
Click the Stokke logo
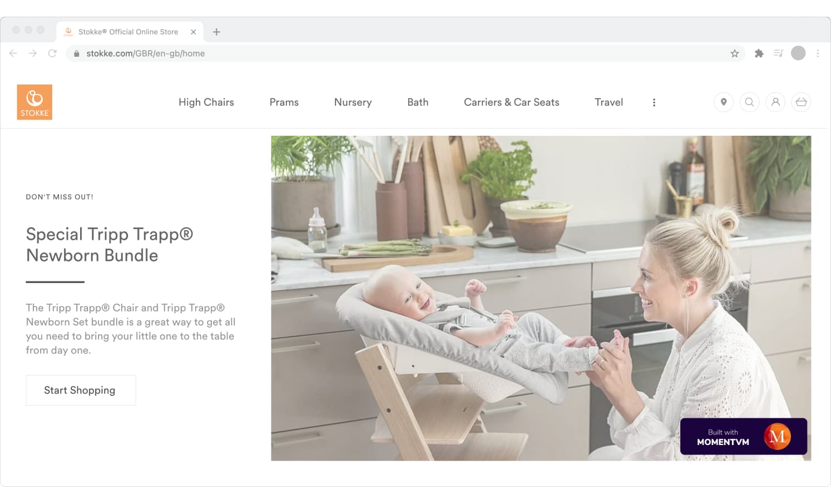point(34,102)
